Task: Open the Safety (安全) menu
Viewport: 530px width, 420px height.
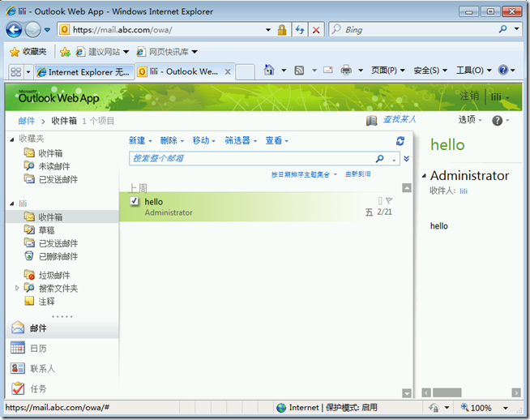Action: pos(430,71)
